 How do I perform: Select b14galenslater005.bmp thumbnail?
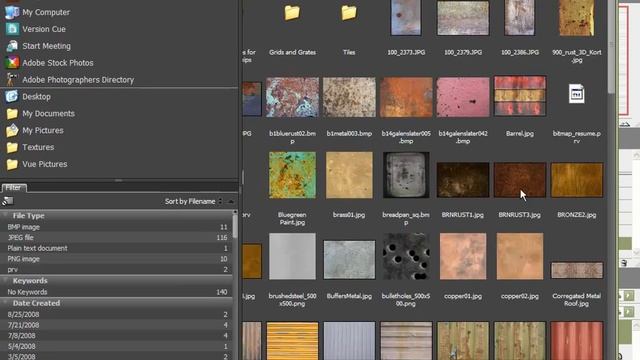(x=406, y=97)
